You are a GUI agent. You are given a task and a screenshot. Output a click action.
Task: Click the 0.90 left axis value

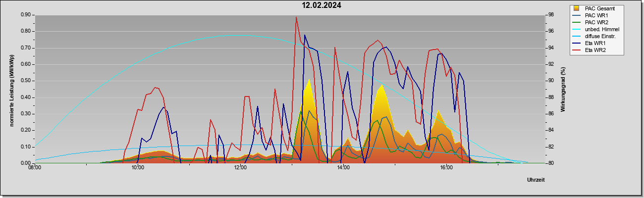click(26, 15)
